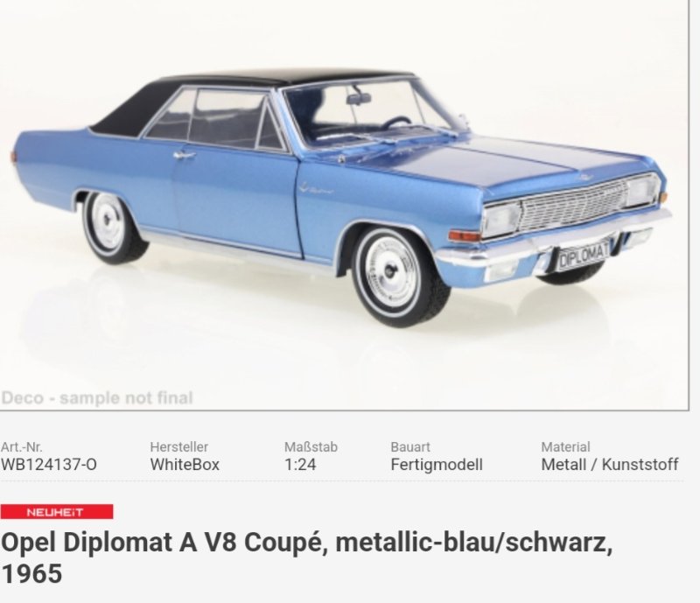Click the 'Deco - sample not final' watermark
The height and width of the screenshot is (603, 700).
tap(97, 397)
